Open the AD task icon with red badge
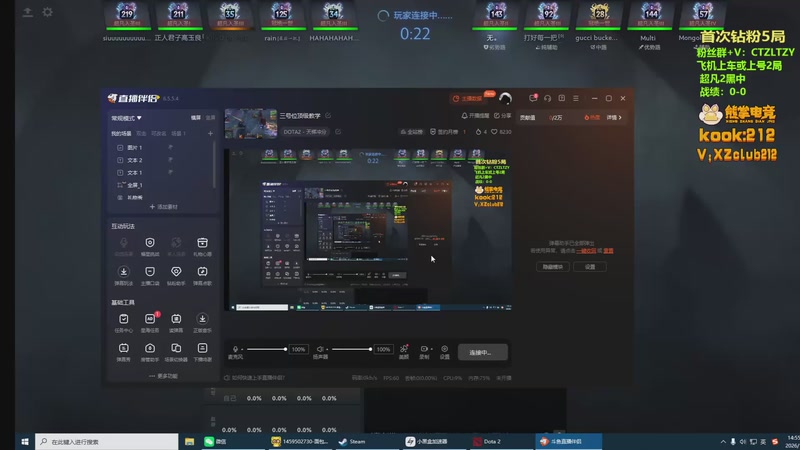 point(150,319)
